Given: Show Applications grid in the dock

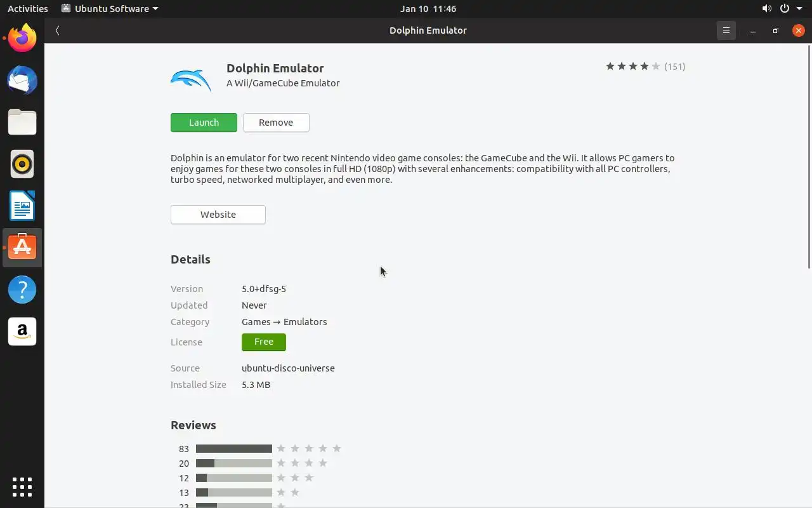Looking at the screenshot, I should point(22,487).
